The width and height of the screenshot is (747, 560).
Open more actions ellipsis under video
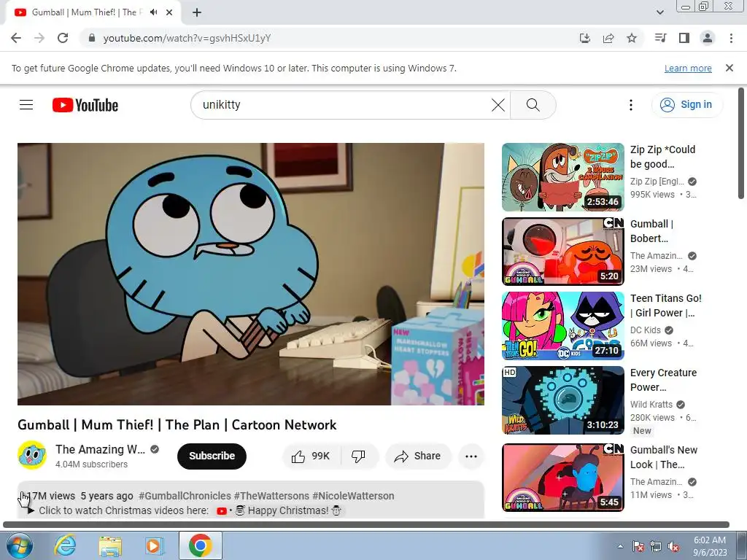(x=471, y=456)
